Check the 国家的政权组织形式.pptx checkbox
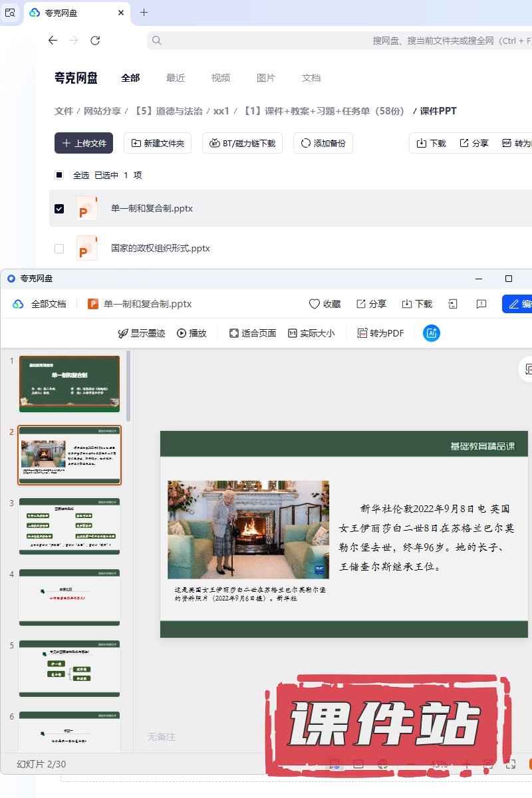This screenshot has height=798, width=532. (x=59, y=248)
